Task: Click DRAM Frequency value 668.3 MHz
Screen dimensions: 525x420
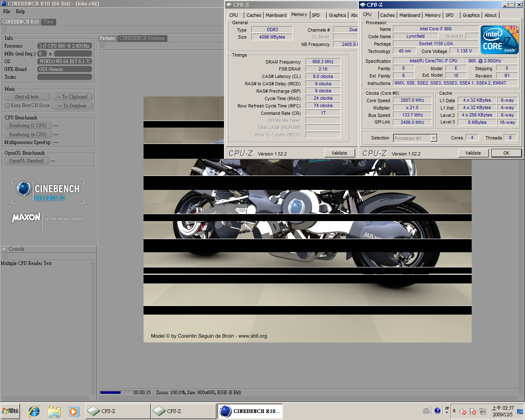Action: [x=323, y=62]
